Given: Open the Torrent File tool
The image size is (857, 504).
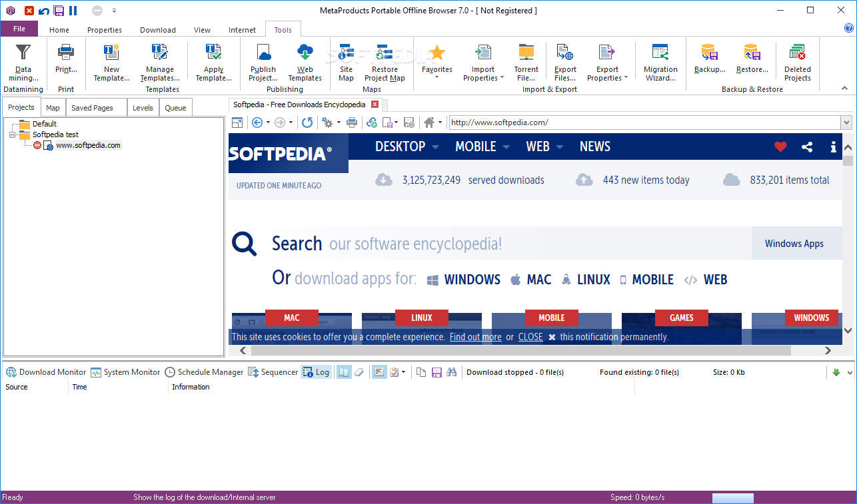Looking at the screenshot, I should click(x=526, y=63).
